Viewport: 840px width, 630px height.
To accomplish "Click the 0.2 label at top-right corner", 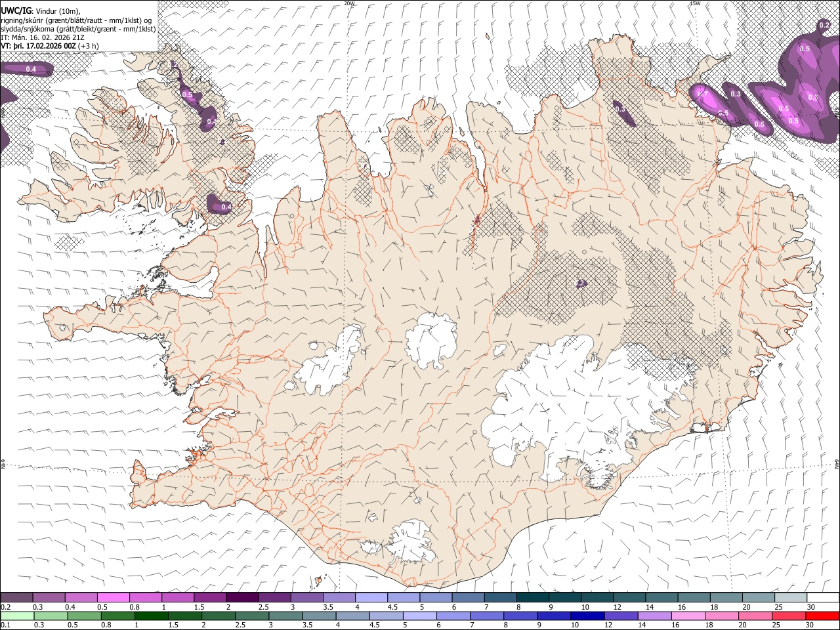I will (824, 25).
